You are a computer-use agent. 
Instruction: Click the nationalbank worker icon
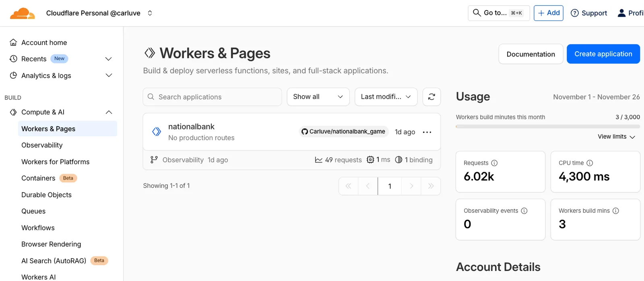157,131
